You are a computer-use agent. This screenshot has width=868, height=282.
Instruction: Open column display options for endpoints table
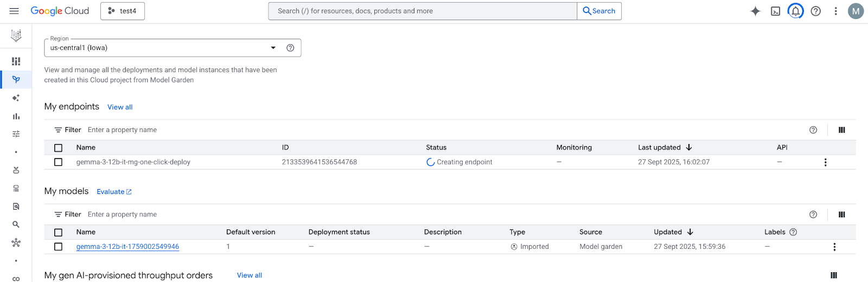point(841,130)
